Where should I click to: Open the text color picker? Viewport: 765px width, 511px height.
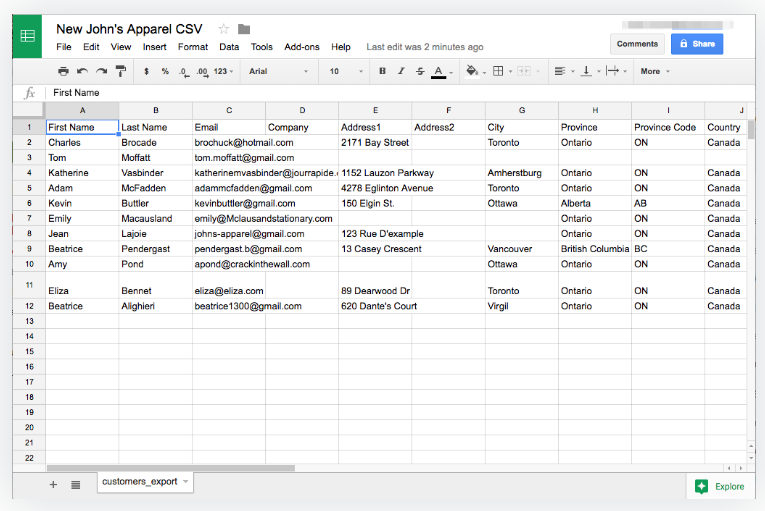439,72
